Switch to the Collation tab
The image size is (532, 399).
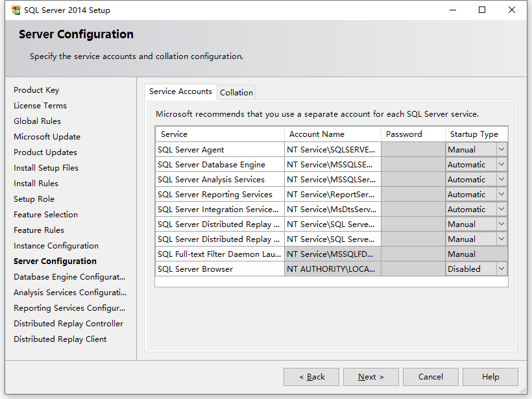tap(237, 93)
